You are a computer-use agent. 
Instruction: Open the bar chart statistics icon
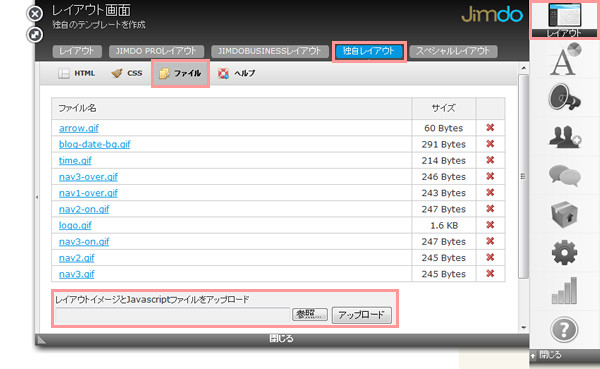(564, 291)
